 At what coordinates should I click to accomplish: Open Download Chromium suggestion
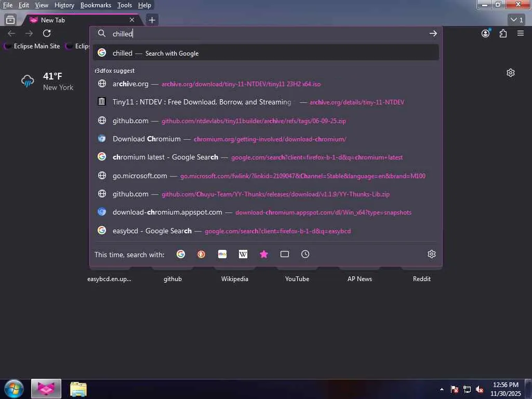coord(266,139)
